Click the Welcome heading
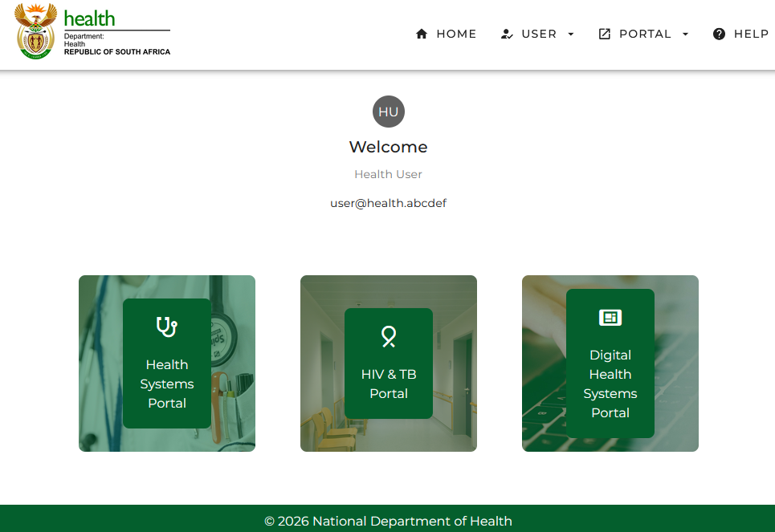This screenshot has width=775, height=532. (389, 147)
